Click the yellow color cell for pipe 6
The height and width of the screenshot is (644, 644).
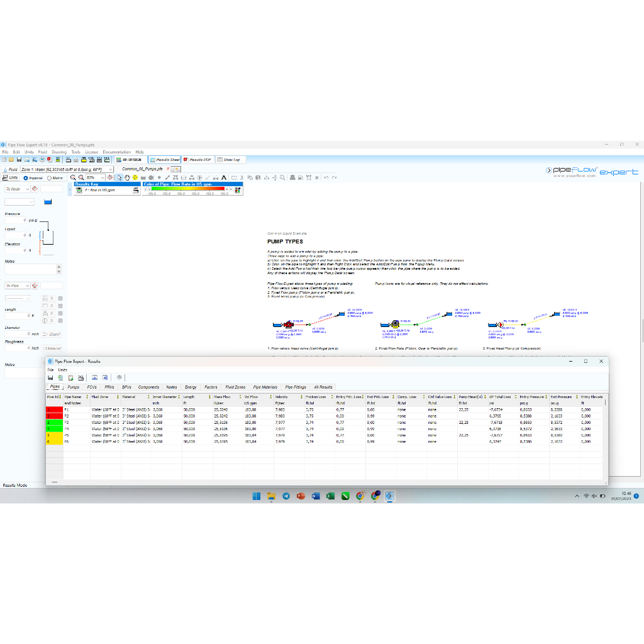tap(55, 441)
